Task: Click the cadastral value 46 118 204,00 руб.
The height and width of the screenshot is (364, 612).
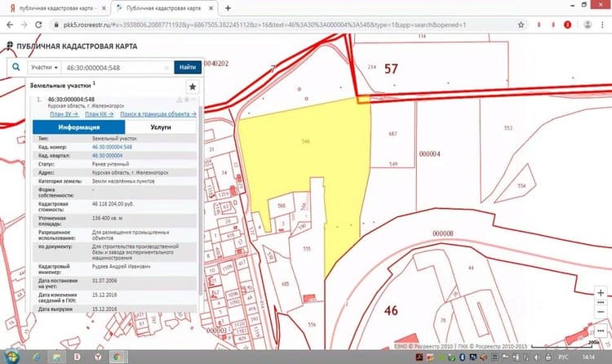Action: [x=113, y=204]
